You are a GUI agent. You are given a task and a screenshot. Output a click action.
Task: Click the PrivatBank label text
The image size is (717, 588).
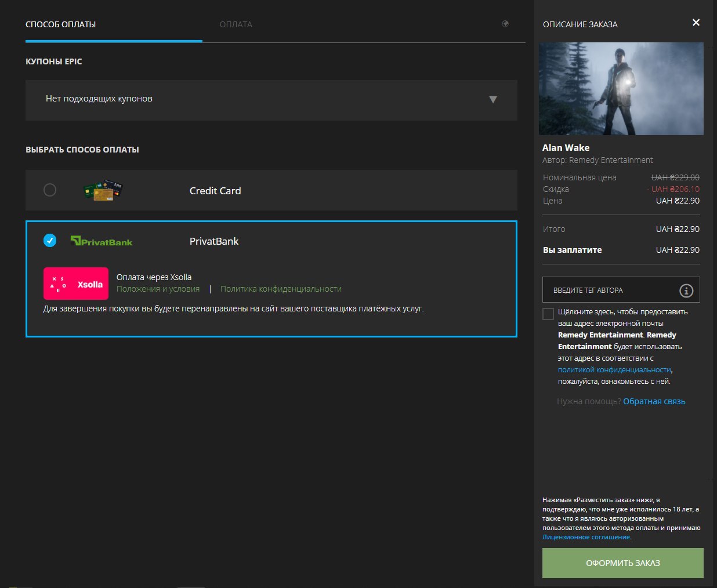click(x=214, y=241)
